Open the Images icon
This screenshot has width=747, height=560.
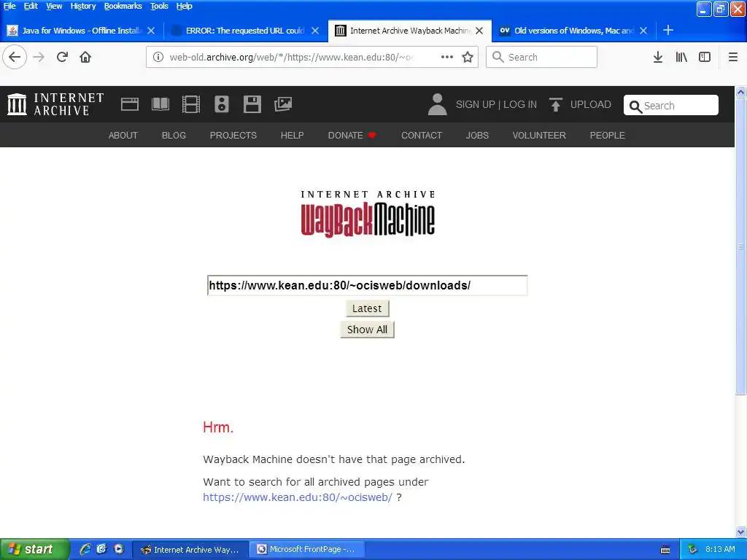coord(283,104)
